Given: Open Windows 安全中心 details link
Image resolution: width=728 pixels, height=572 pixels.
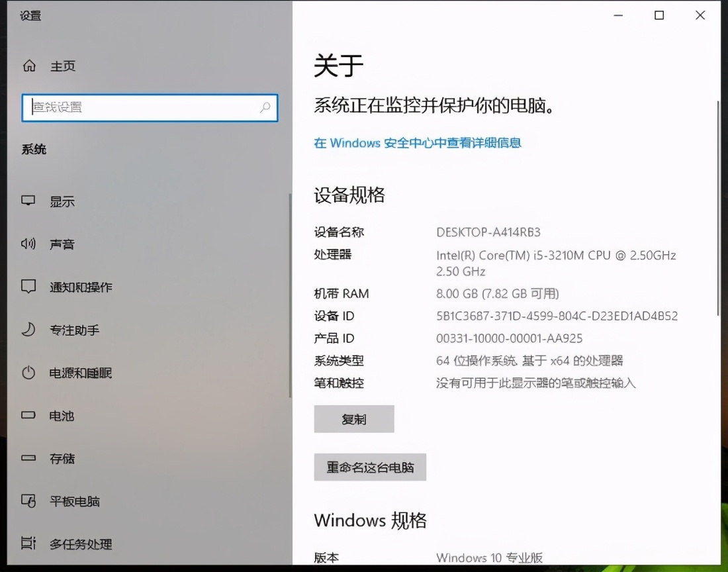Looking at the screenshot, I should point(418,143).
